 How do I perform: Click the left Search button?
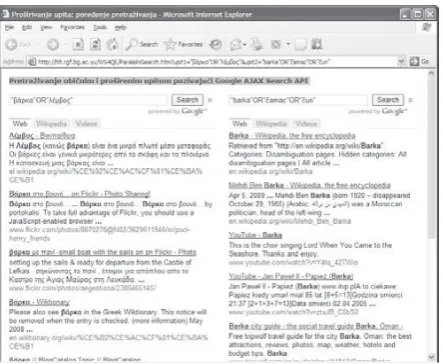point(187,100)
